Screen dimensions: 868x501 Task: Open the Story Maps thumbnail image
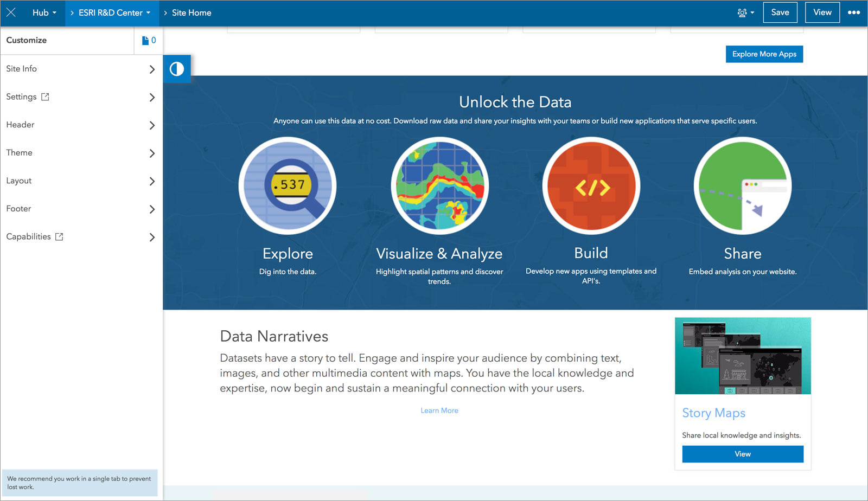point(743,356)
